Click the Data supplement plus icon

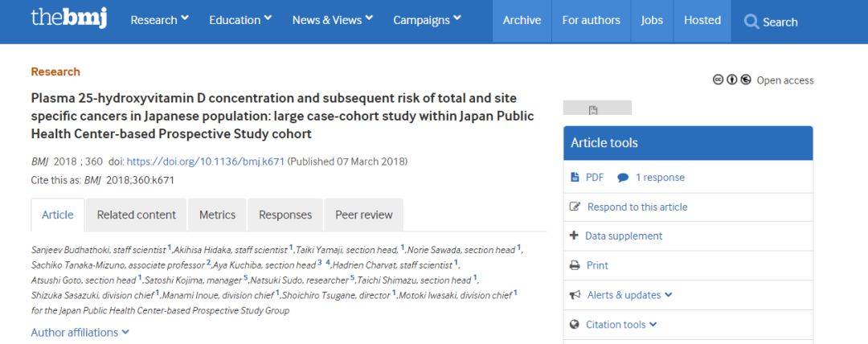coord(574,235)
